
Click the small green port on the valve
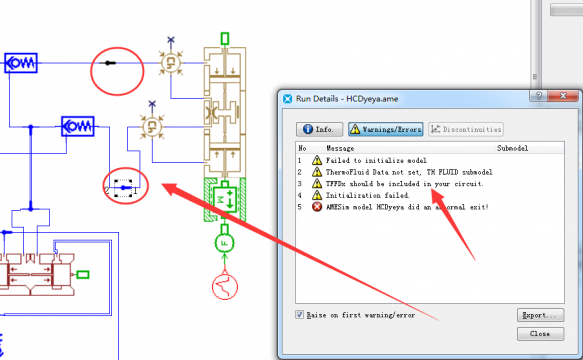point(83,274)
